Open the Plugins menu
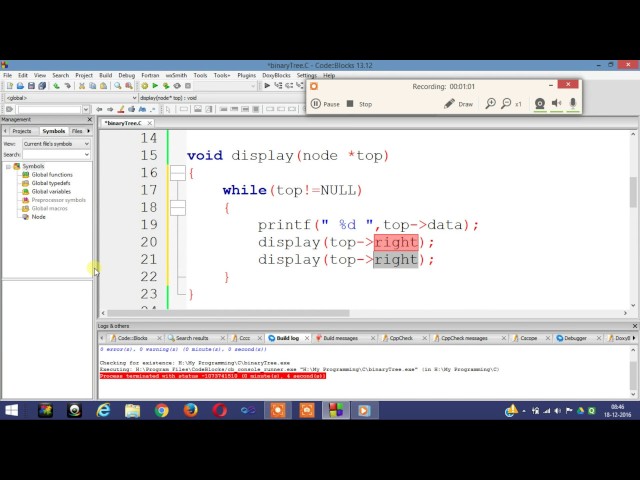Screen dimensions: 640x480 [x=246, y=76]
